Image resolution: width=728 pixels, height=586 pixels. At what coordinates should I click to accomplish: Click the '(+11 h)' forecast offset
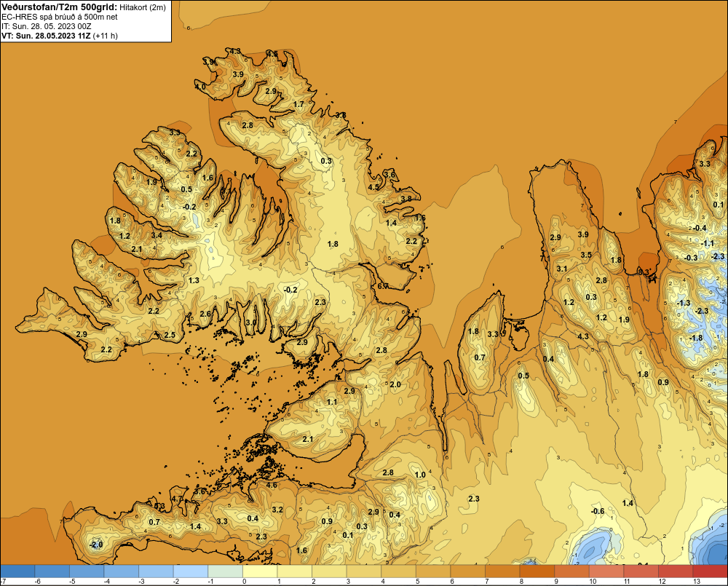[106, 36]
